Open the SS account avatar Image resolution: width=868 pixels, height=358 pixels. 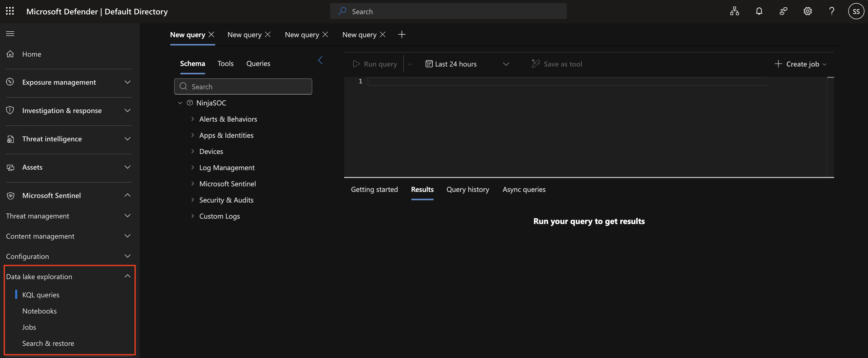pyautogui.click(x=856, y=11)
